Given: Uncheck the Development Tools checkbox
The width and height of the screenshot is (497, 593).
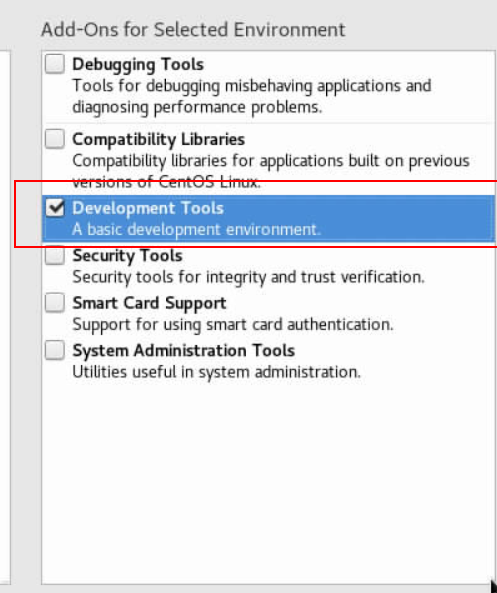Looking at the screenshot, I should click(55, 208).
